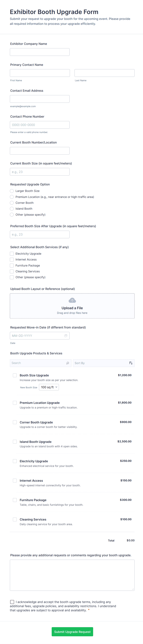The height and width of the screenshot is (644, 143).
Task: Click the Upload a File area
Action: click(x=72, y=306)
